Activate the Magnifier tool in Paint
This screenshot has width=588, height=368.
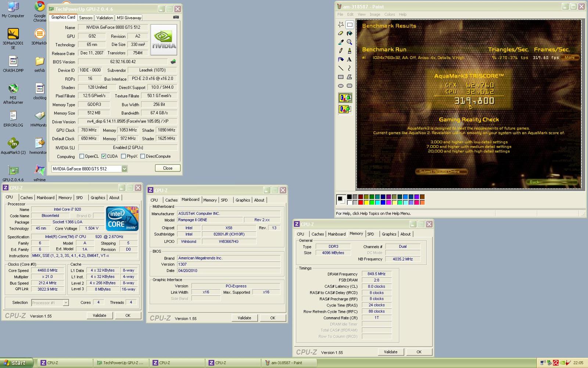(x=349, y=42)
